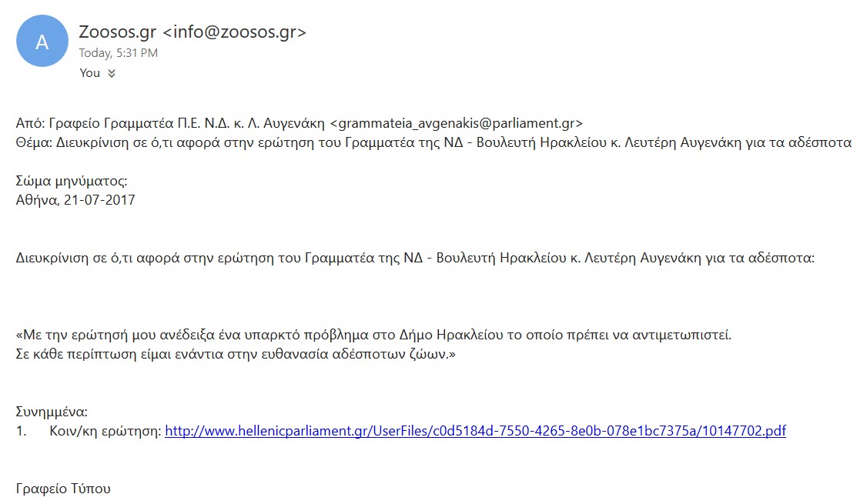Click the 'Θέμα:' subject line text
860x504 pixels.
pos(433,142)
